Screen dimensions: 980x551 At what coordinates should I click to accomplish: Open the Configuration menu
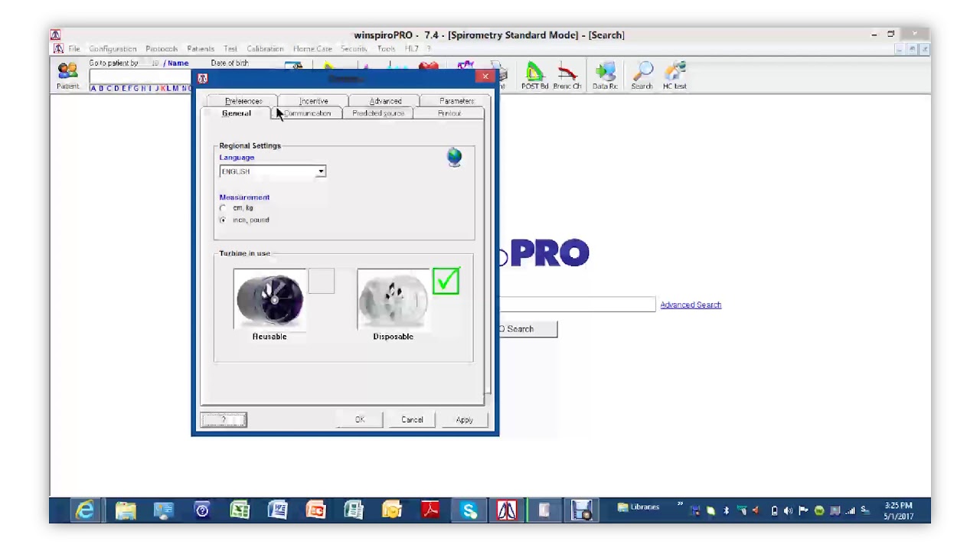pos(113,49)
